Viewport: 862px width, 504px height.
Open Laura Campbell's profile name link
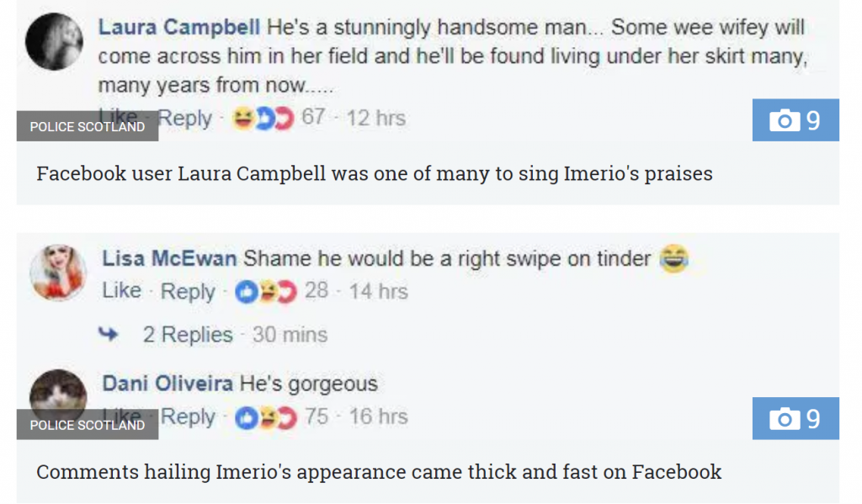tap(179, 27)
